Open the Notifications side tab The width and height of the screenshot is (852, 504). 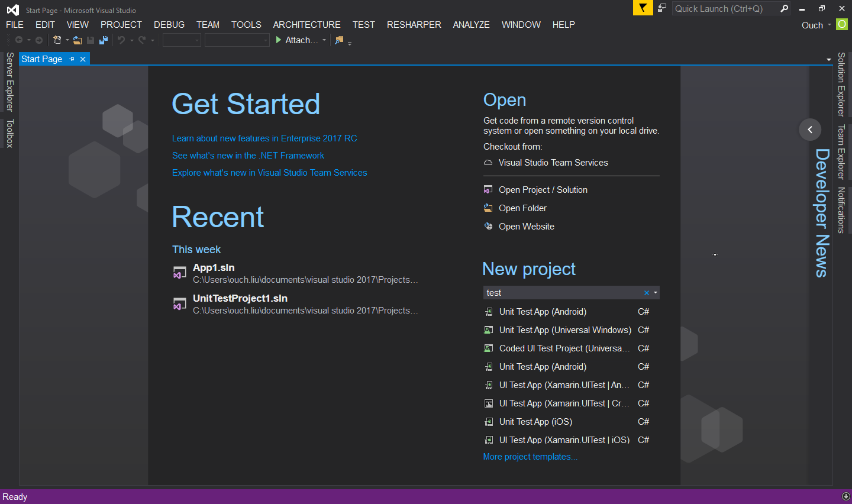tap(841, 210)
